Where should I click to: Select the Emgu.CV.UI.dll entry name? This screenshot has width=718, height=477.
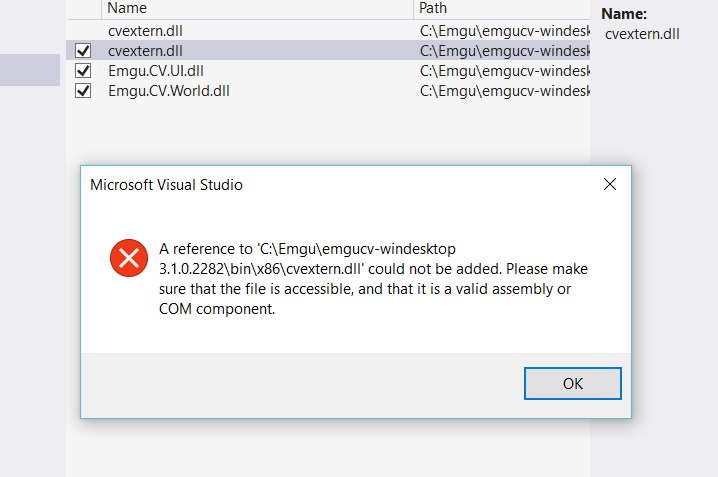[x=156, y=71]
